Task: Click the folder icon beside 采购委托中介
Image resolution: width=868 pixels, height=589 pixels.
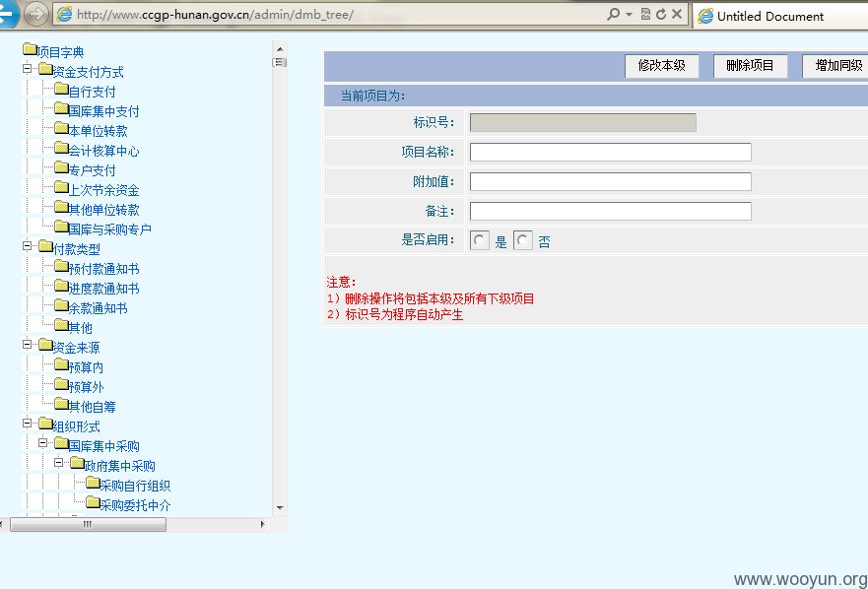Action: coord(93,502)
